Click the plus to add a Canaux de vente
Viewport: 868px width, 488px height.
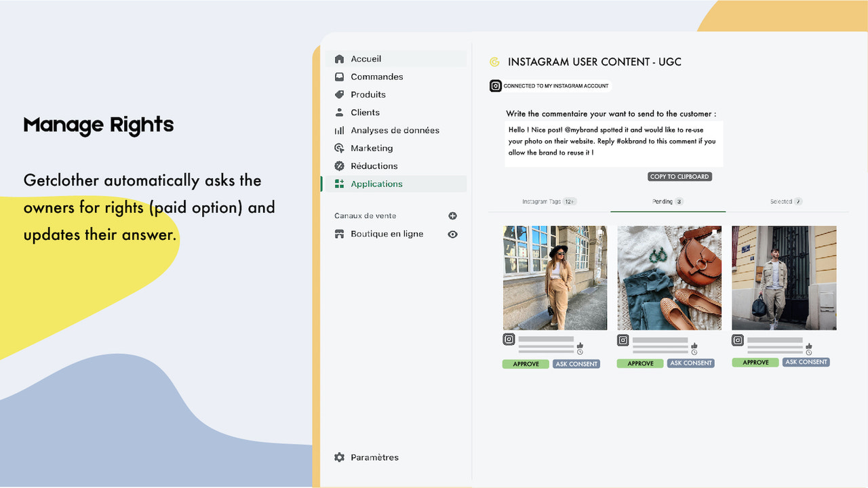click(x=453, y=216)
